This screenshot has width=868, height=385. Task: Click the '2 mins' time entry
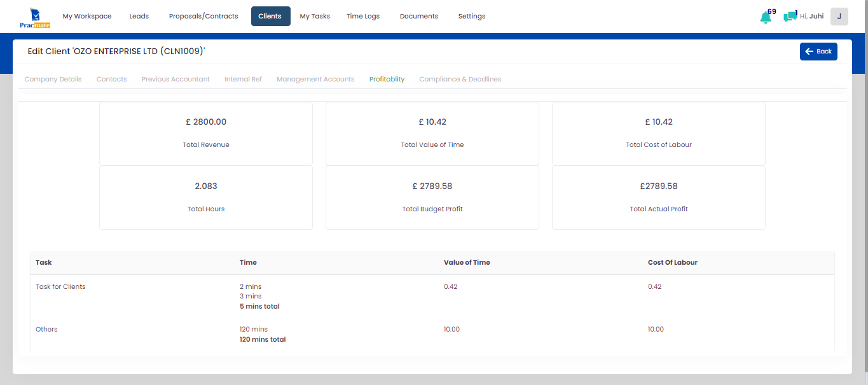point(251,287)
